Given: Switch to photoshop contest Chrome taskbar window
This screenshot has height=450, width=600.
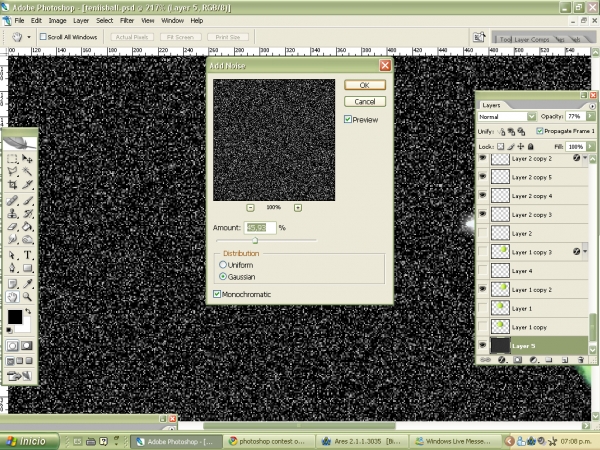Looking at the screenshot, I should 268,441.
